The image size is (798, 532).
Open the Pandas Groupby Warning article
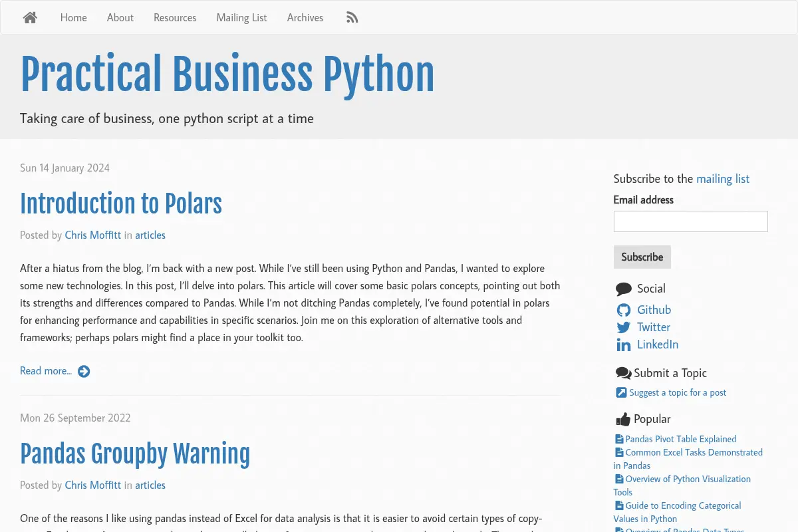coord(135,454)
